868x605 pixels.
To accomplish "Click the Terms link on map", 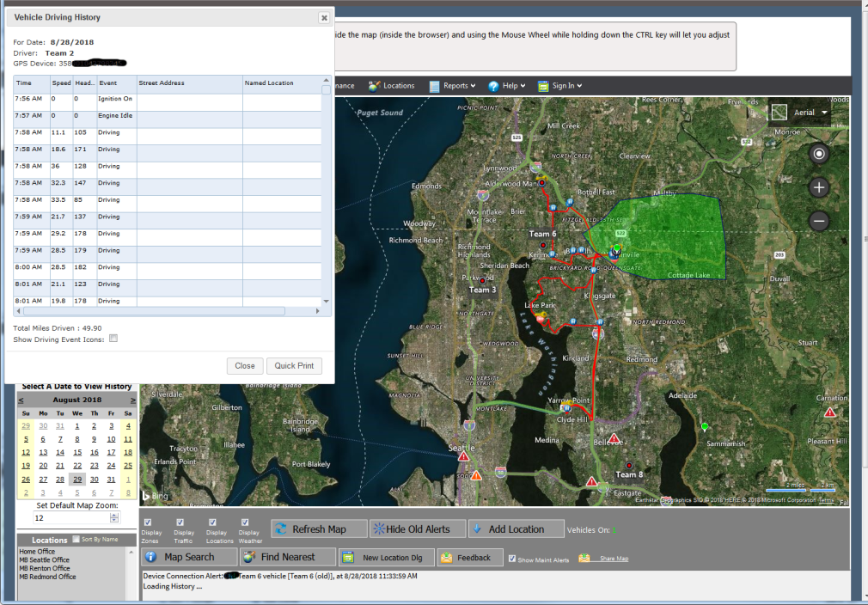I will (x=826, y=500).
